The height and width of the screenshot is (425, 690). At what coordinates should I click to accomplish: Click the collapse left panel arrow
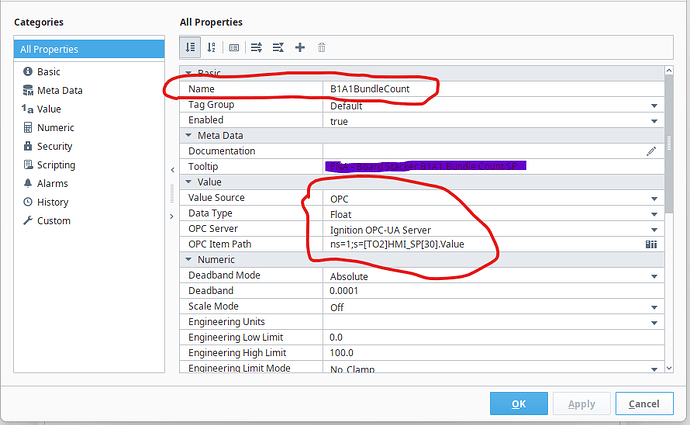[x=172, y=170]
